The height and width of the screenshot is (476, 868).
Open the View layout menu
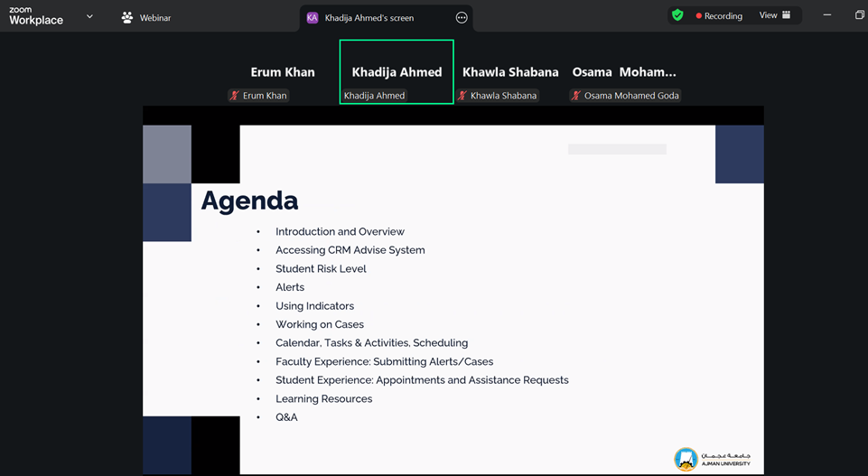tap(775, 15)
